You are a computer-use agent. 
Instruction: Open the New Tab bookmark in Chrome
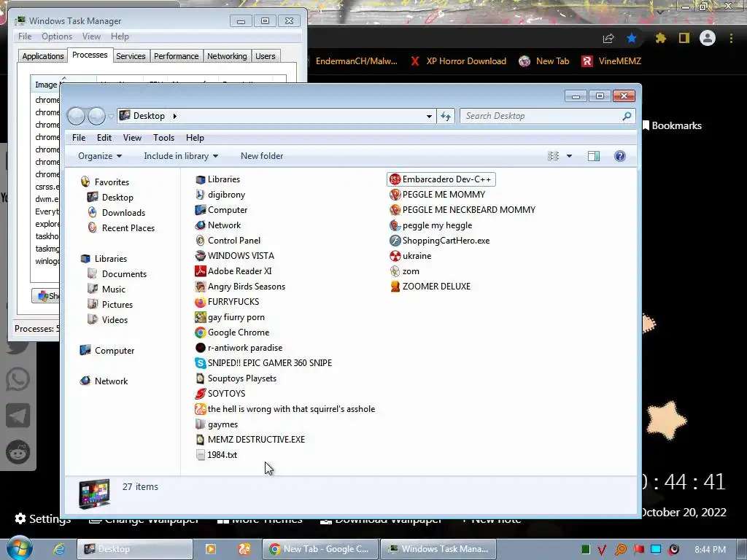(x=544, y=61)
